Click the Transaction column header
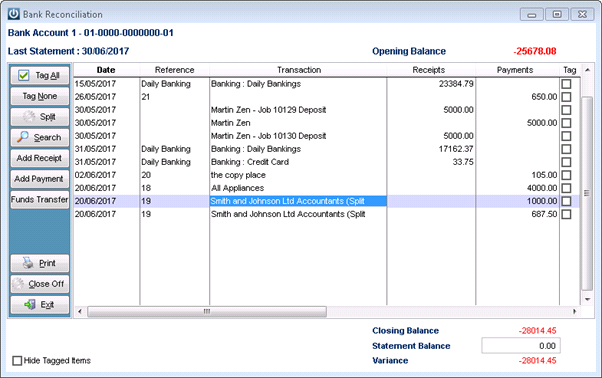 [298, 70]
